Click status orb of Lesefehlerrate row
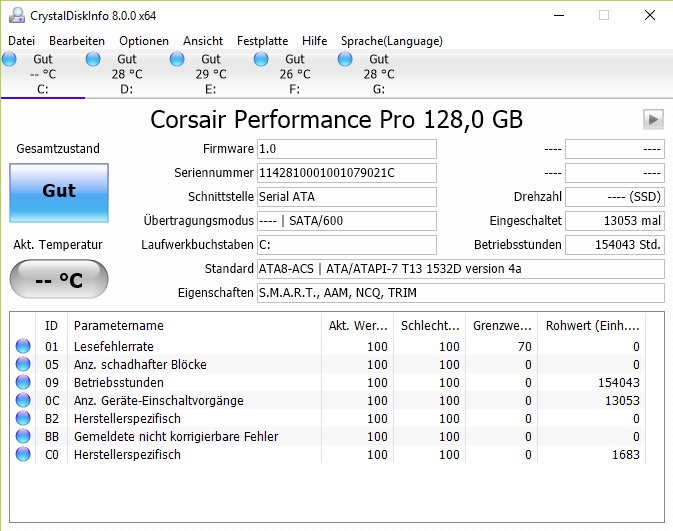 pos(23,346)
